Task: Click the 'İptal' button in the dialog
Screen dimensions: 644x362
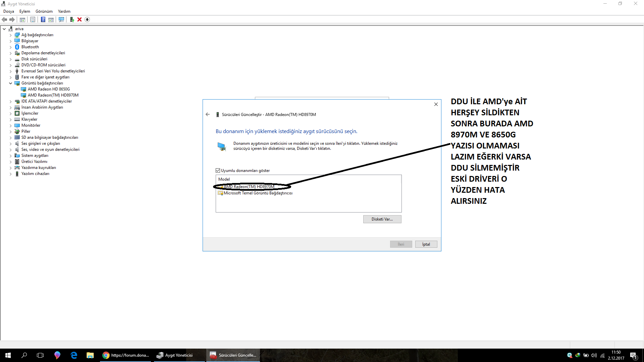Action: point(426,244)
